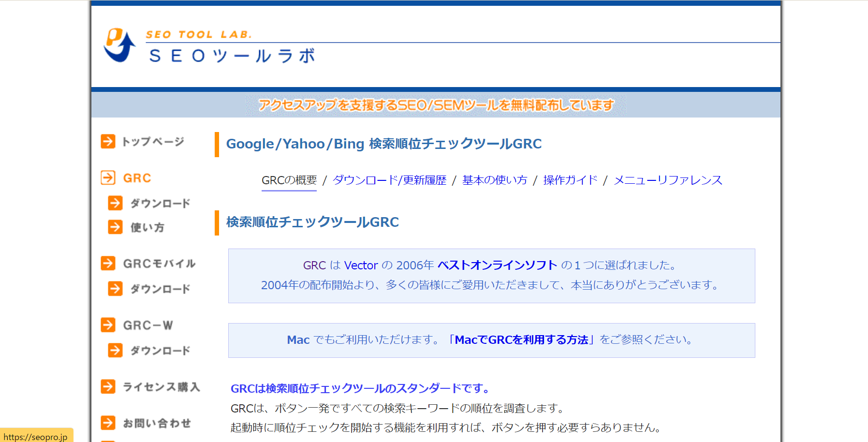
Task: Follow the Vector link
Action: pos(361,265)
